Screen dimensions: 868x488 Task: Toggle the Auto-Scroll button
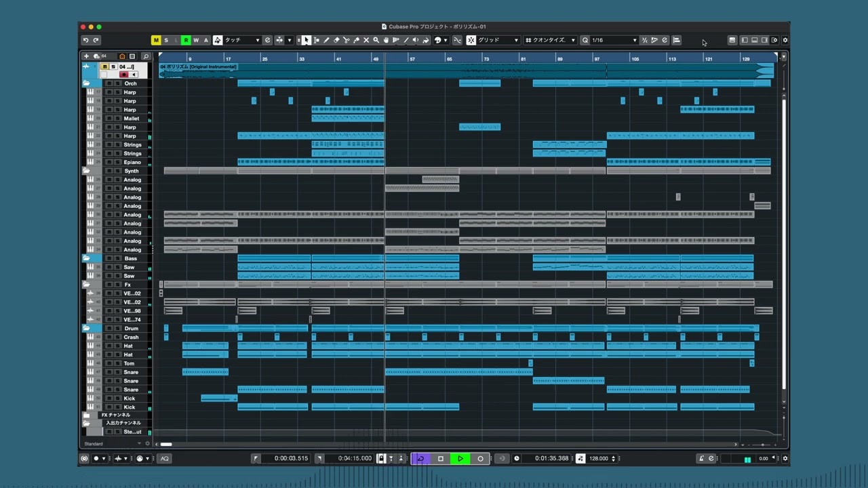coord(279,40)
